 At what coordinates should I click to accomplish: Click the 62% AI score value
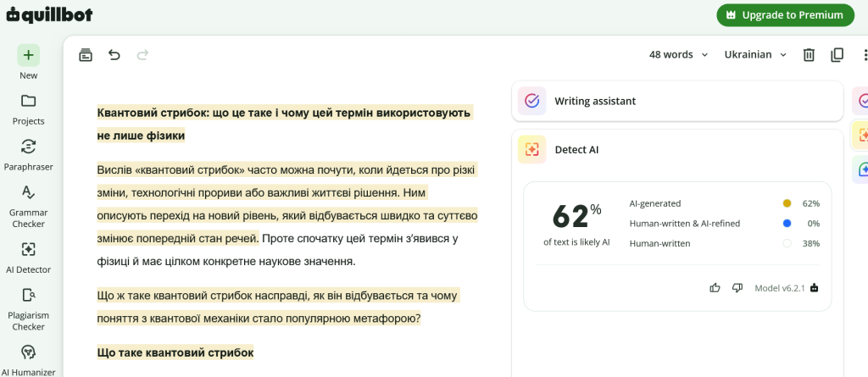coord(576,216)
